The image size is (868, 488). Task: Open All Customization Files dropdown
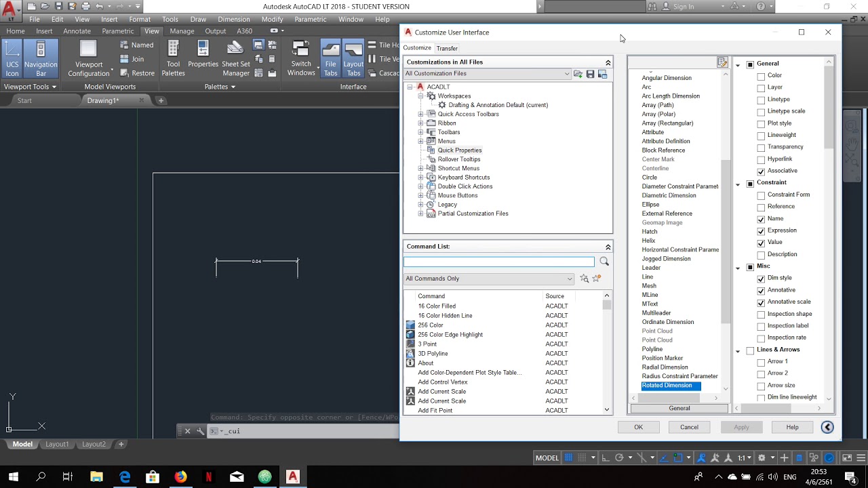[x=488, y=73]
